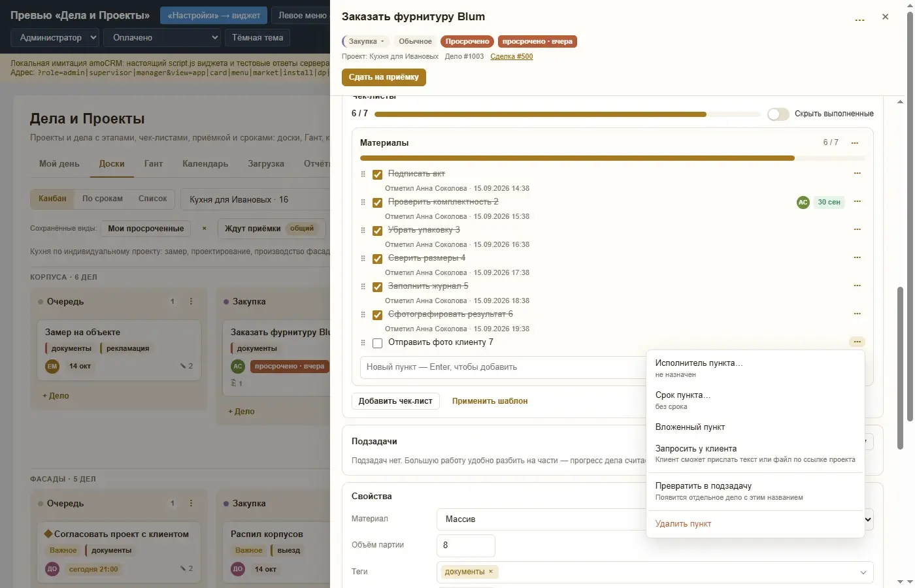The image size is (915, 588).
Task: Open the options menu for «Подписать акт»
Action: click(857, 173)
